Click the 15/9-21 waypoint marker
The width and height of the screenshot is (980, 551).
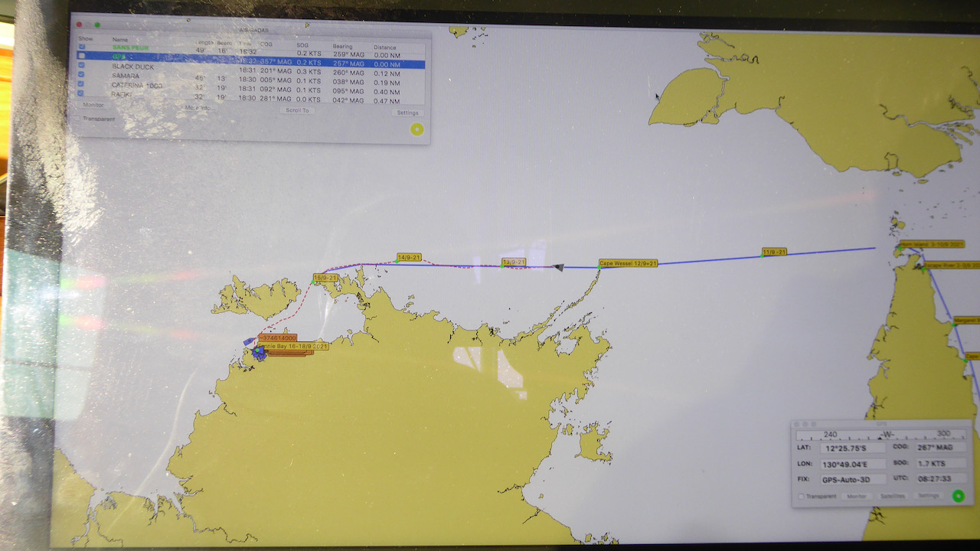(x=325, y=278)
